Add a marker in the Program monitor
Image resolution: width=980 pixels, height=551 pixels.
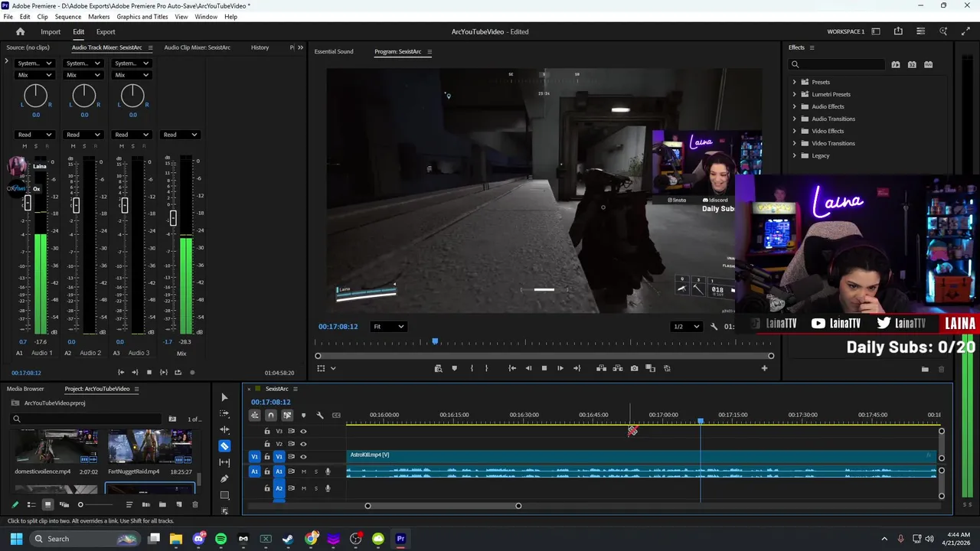tap(454, 368)
